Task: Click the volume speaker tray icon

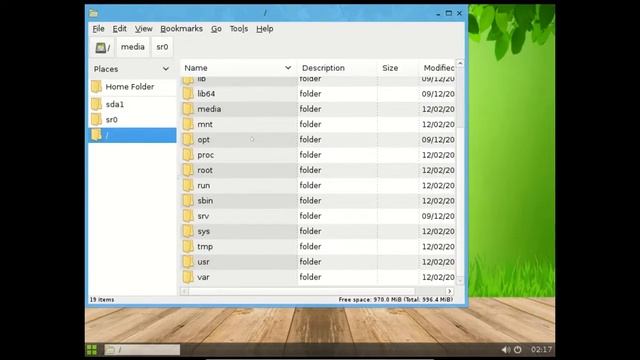Action: [506, 350]
